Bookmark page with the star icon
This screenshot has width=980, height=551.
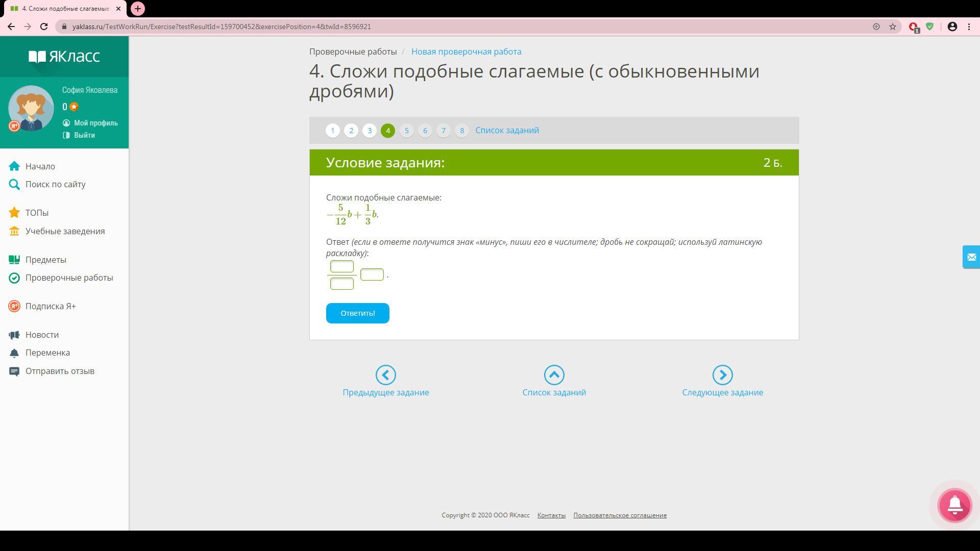[x=893, y=27]
